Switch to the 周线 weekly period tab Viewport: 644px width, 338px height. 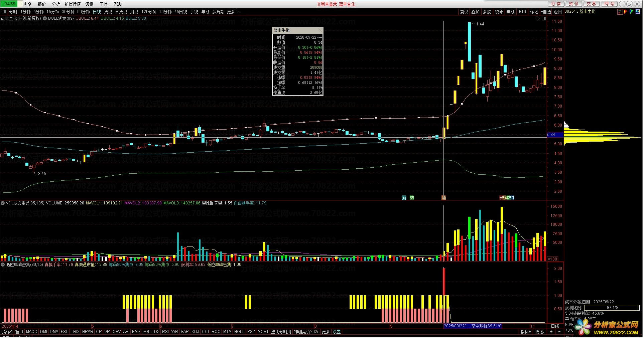[x=108, y=12]
